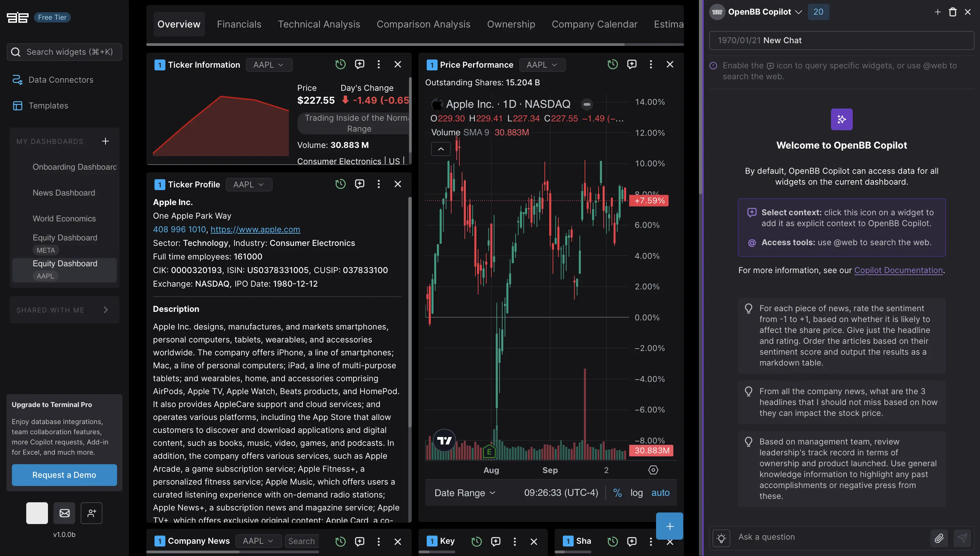Toggle percent scale on chart
This screenshot has height=556, width=980.
point(617,493)
